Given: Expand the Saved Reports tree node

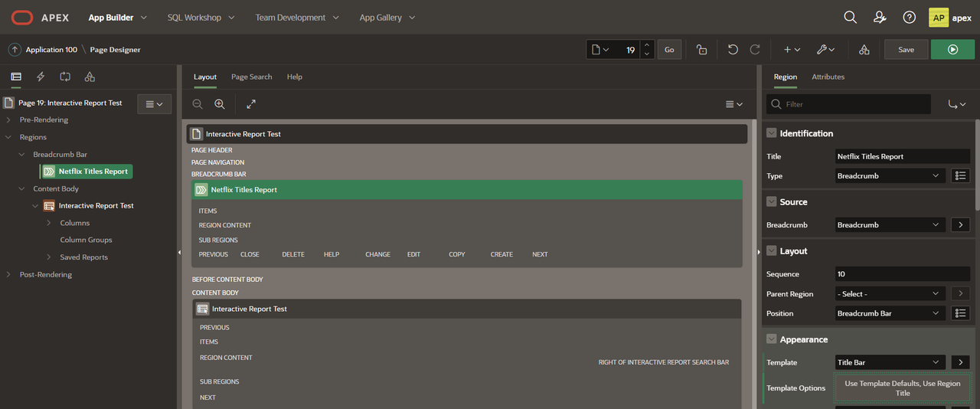Looking at the screenshot, I should 49,257.
